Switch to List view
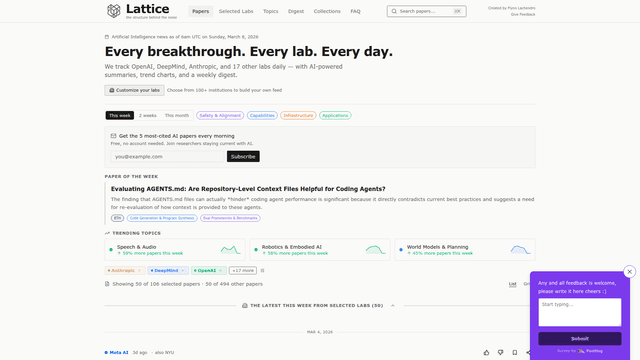 tap(512, 284)
